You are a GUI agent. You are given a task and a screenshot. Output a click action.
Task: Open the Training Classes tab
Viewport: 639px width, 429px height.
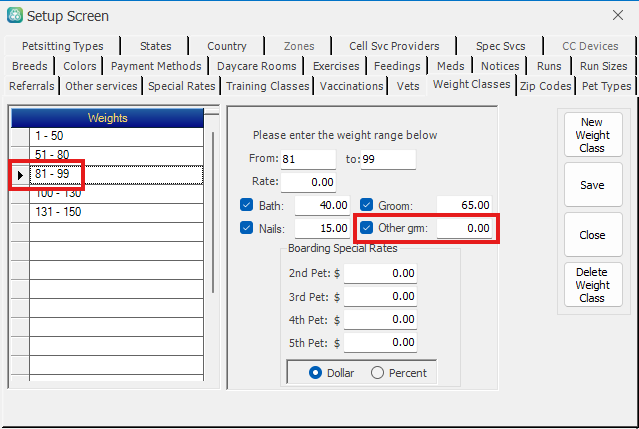pyautogui.click(x=268, y=86)
